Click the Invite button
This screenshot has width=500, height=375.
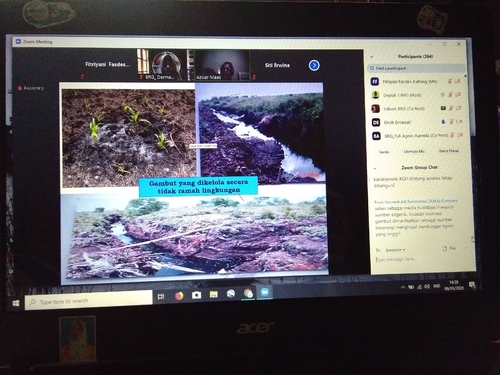coord(384,152)
